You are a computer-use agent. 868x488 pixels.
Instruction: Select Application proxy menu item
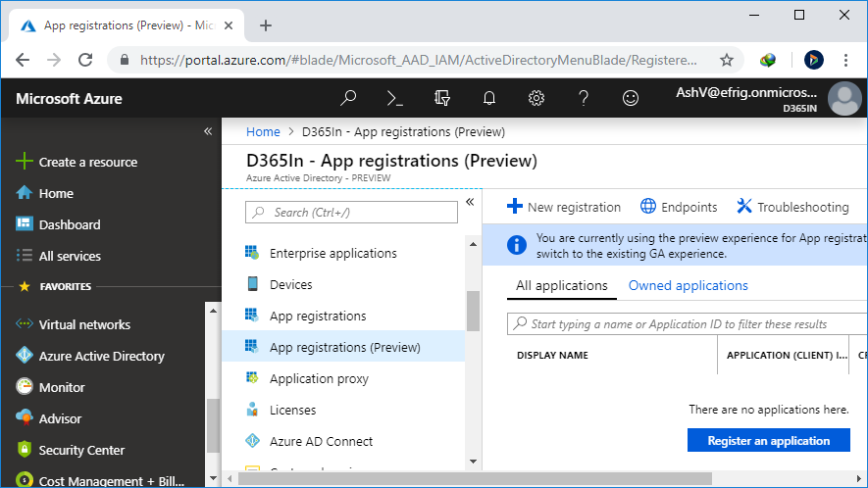click(343, 378)
